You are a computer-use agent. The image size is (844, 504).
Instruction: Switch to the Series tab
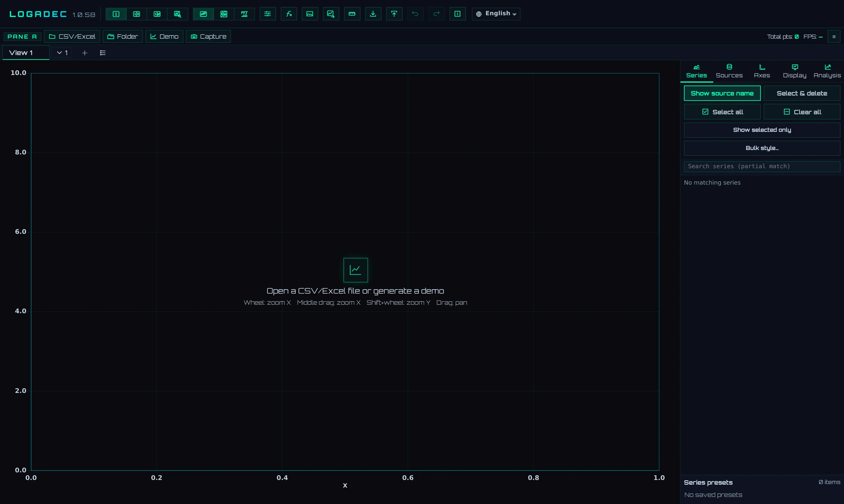[696, 71]
